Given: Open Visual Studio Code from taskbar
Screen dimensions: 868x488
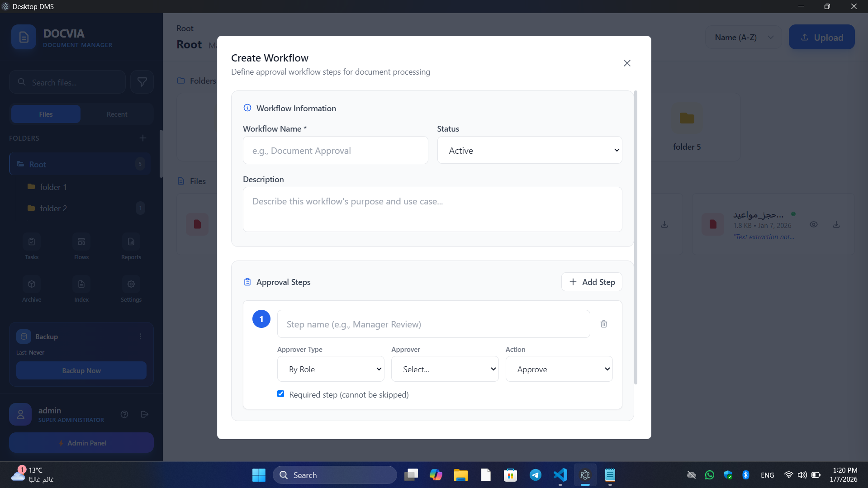Looking at the screenshot, I should point(560,475).
